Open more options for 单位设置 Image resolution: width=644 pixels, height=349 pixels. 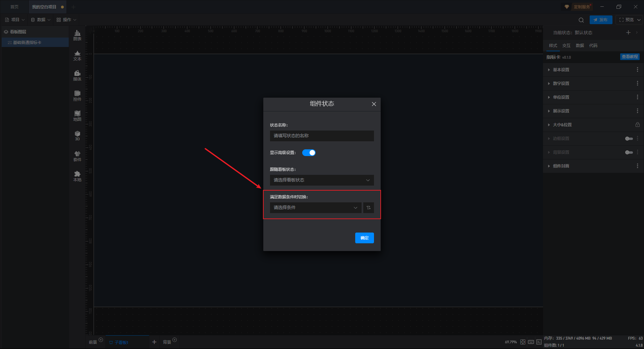pos(638,97)
